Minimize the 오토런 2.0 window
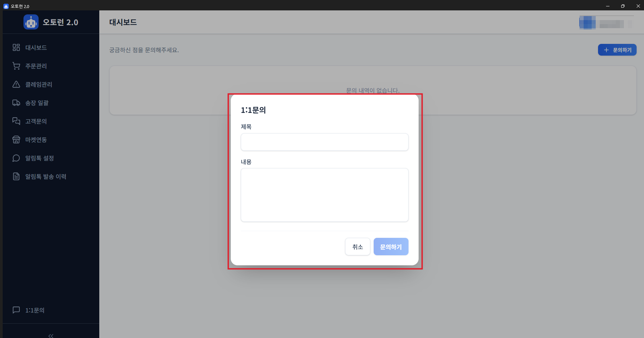 [607, 6]
